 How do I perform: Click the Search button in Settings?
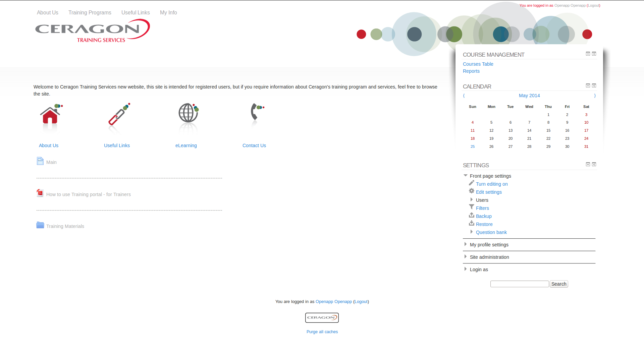pos(559,284)
